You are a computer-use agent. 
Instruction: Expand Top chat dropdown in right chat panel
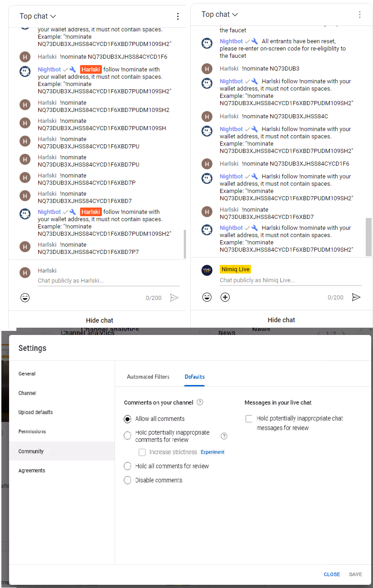coord(220,14)
